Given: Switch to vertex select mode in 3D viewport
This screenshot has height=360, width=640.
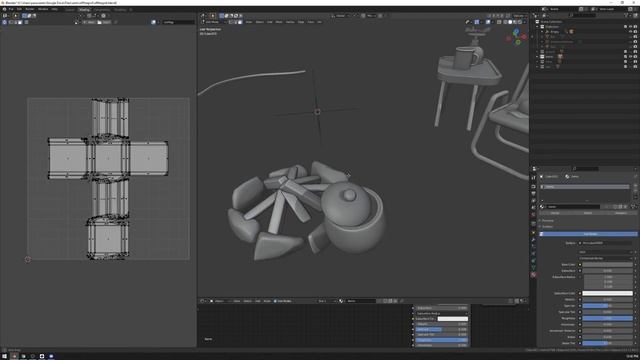Looking at the screenshot, I should pos(231,22).
